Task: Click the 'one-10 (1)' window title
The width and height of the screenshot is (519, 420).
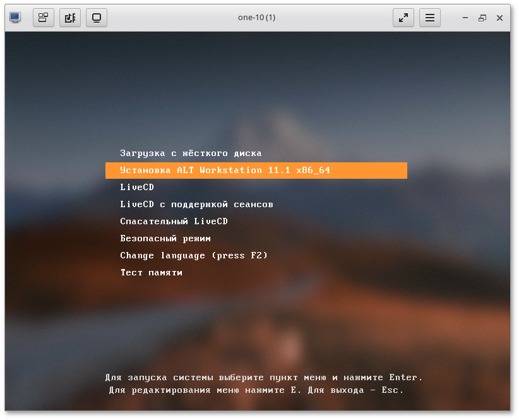Action: (256, 18)
